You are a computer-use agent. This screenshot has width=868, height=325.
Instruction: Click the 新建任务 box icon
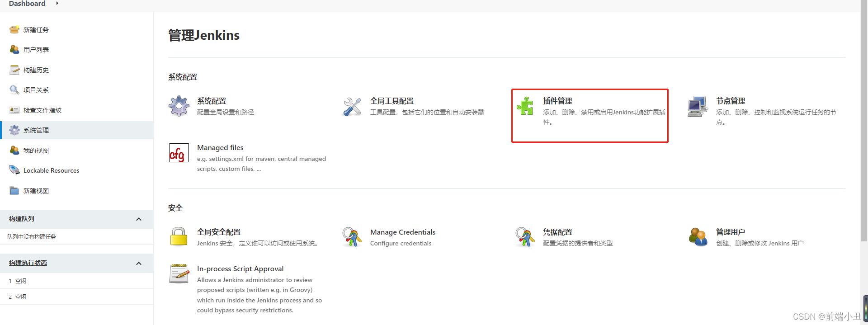click(14, 30)
